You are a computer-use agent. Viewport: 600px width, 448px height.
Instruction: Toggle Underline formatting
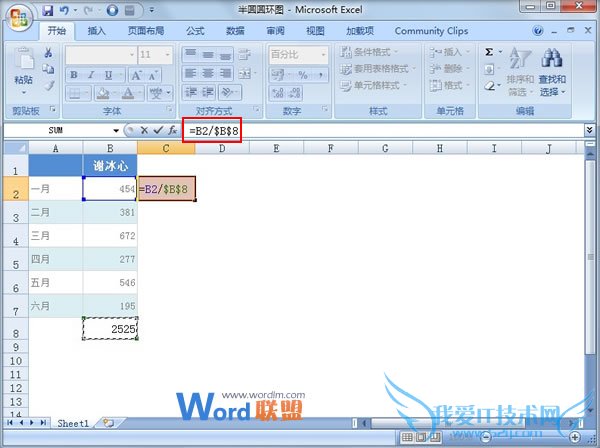click(109, 75)
